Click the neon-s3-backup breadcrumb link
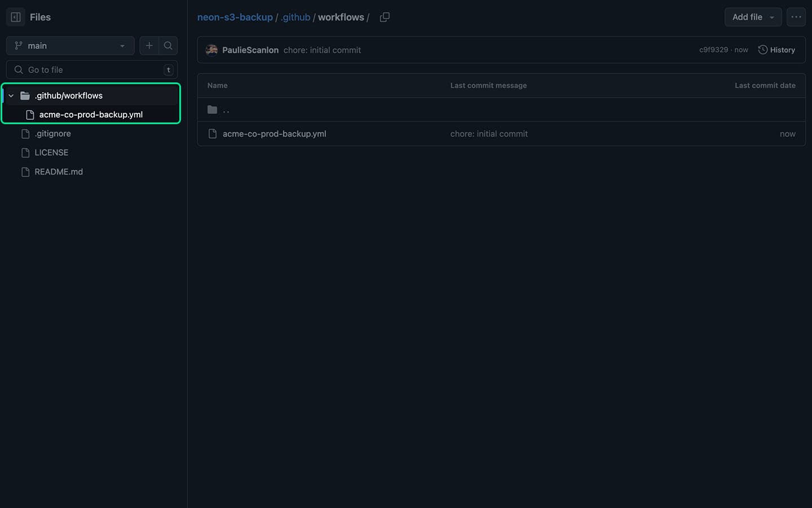The image size is (812, 508). [235, 17]
